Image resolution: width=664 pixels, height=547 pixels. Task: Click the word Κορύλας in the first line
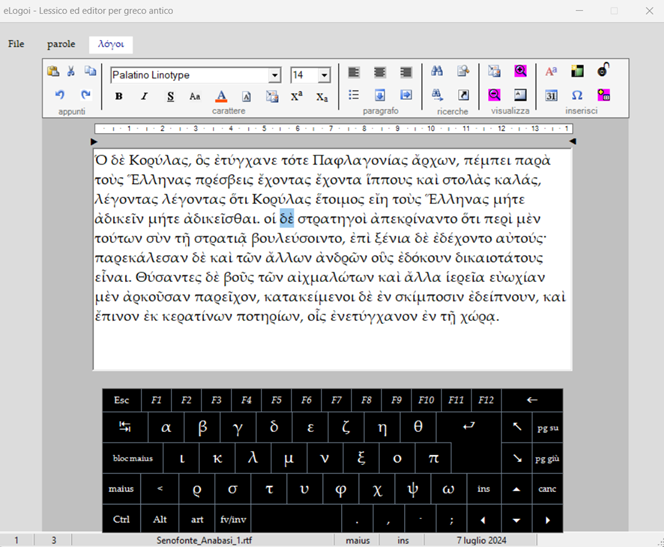coord(152,160)
